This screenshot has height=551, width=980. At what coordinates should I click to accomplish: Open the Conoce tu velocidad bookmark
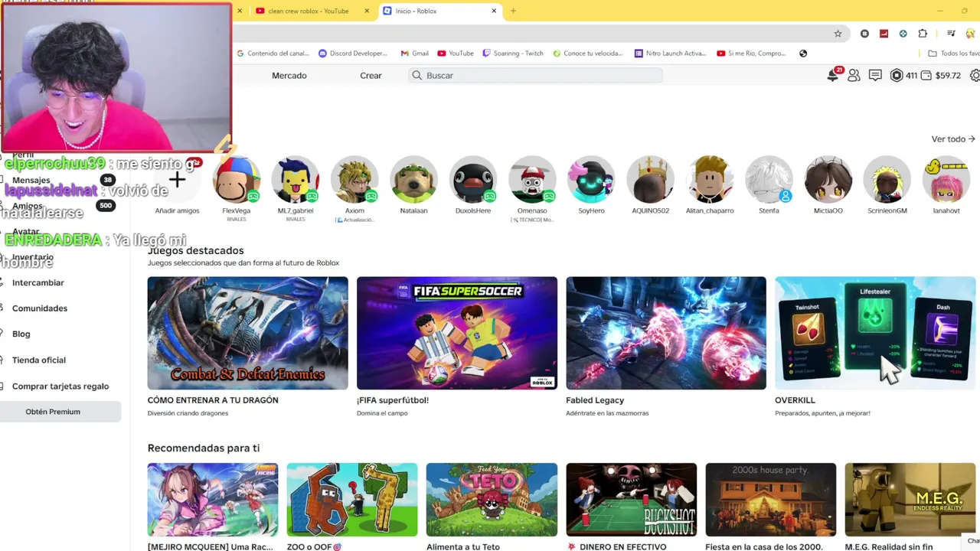click(587, 54)
